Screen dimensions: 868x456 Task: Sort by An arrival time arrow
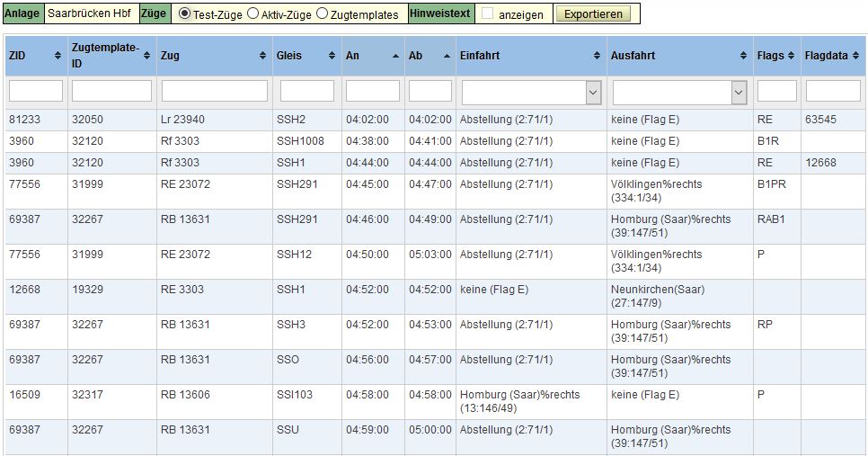coord(395,56)
